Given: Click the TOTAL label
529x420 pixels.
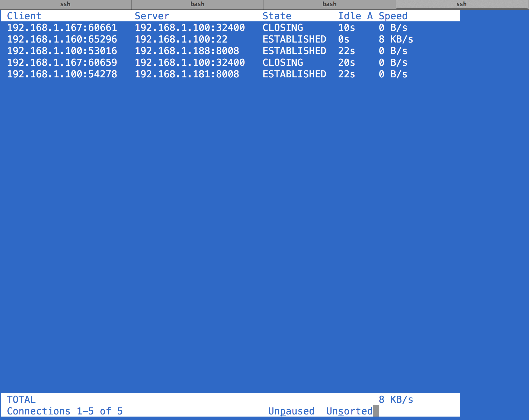Looking at the screenshot, I should point(21,399).
